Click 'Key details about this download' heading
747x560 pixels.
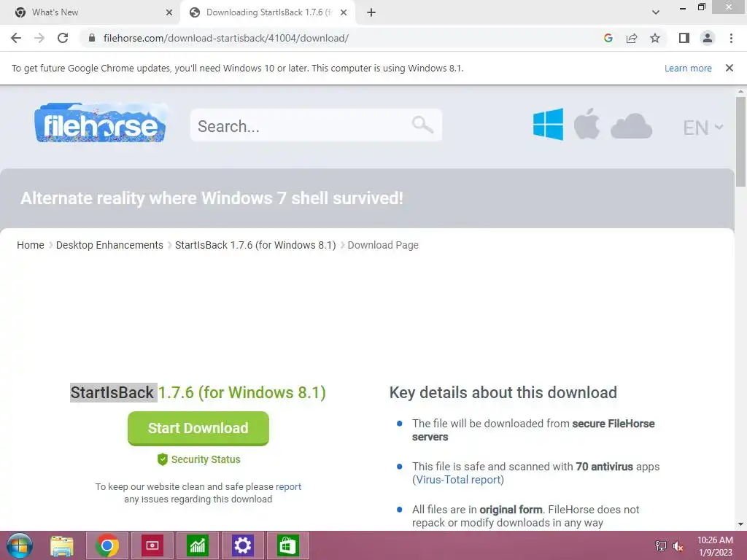click(x=503, y=392)
